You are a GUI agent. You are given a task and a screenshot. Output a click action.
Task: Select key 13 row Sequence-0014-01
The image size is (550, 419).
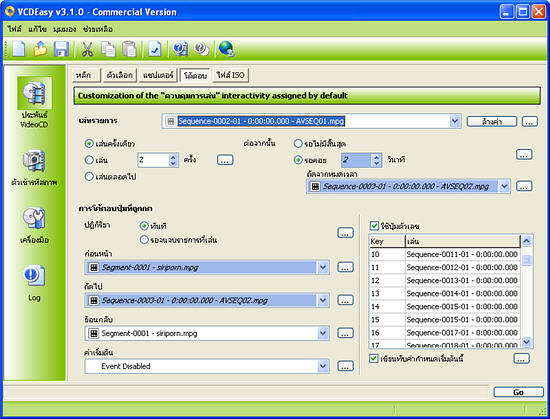pyautogui.click(x=445, y=293)
